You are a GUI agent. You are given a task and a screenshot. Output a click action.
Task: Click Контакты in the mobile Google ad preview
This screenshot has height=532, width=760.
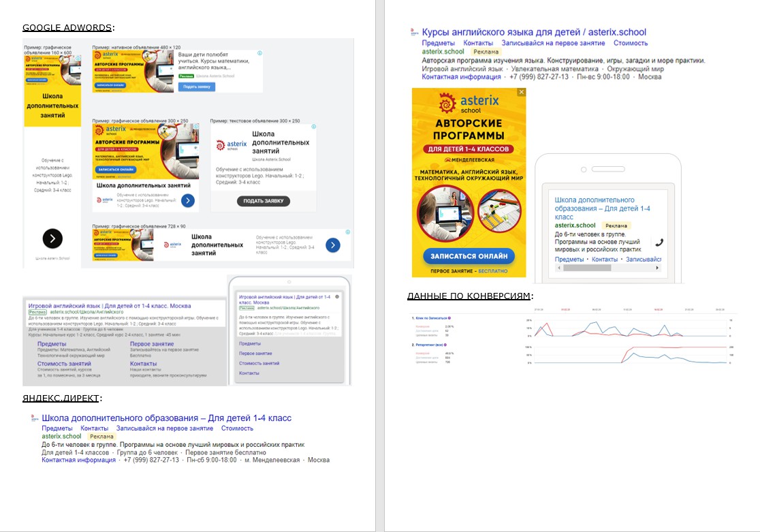[x=249, y=373]
